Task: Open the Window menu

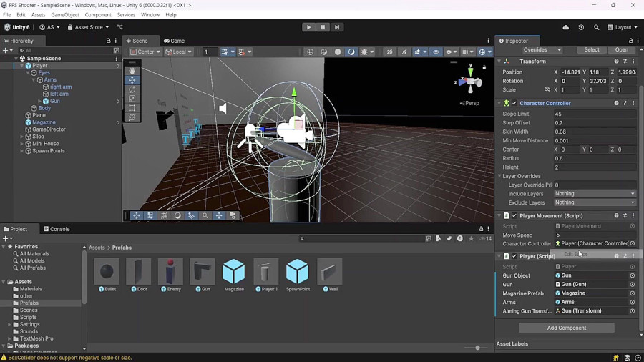Action: [150, 15]
